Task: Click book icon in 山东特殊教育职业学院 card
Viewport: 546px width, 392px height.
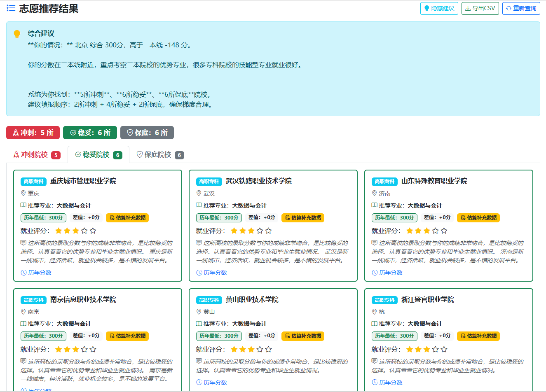Action: (x=375, y=205)
